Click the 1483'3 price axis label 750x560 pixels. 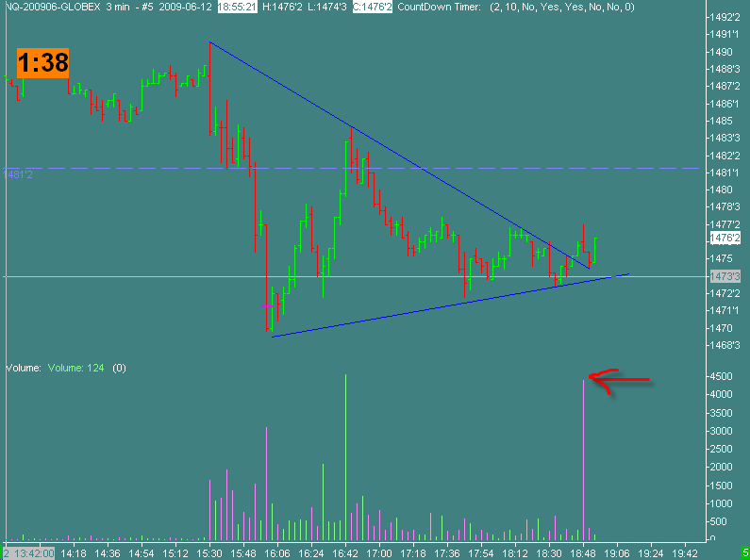(x=724, y=138)
